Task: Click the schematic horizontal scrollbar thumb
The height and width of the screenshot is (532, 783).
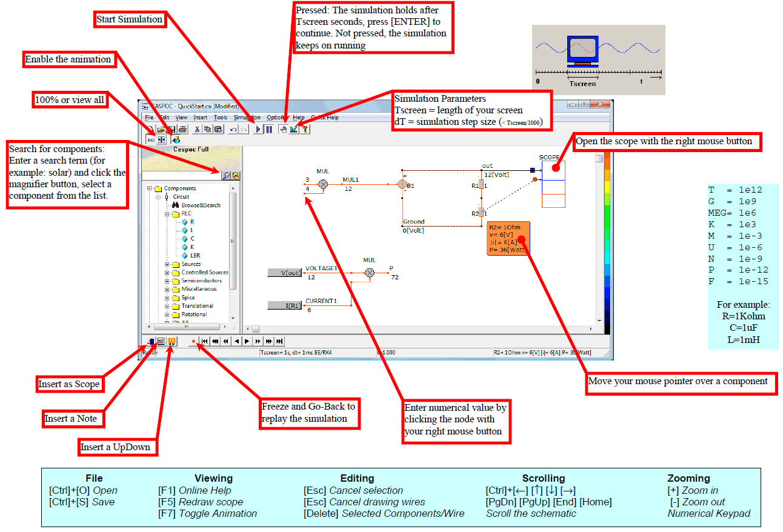Action: 255,329
